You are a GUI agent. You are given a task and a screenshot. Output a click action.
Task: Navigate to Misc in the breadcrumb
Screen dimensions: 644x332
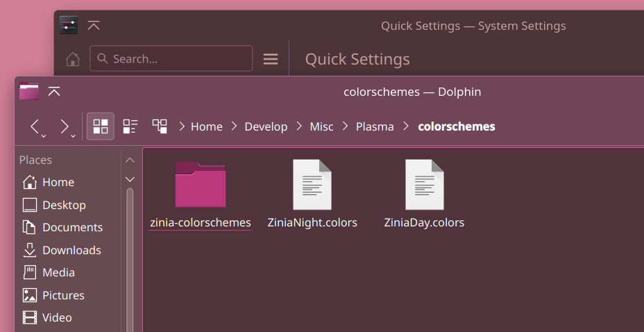[x=321, y=126]
